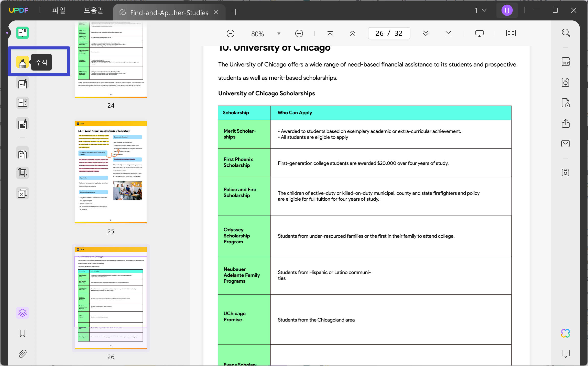Viewport: 588px width, 366px height.
Task: Expand the zoom level dropdown
Action: [279, 33]
